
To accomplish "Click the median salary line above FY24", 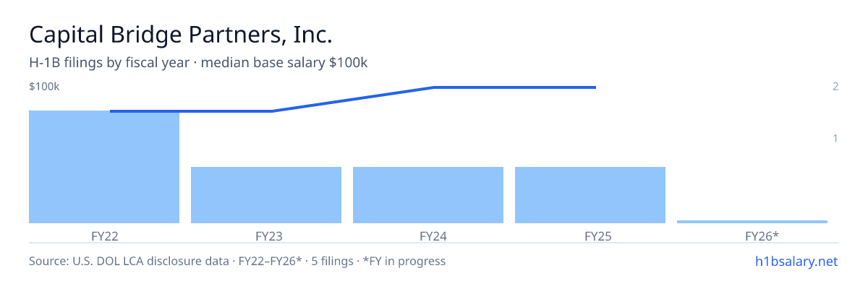I will click(x=434, y=87).
